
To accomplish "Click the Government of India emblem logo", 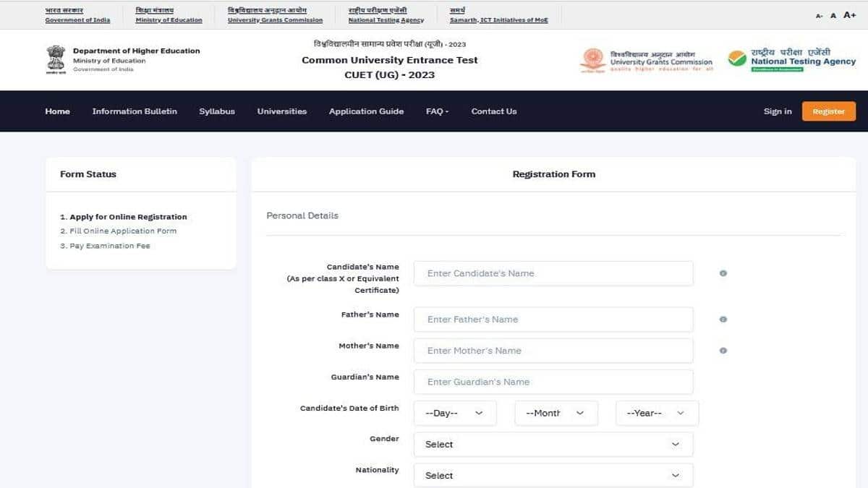I will 55,60.
